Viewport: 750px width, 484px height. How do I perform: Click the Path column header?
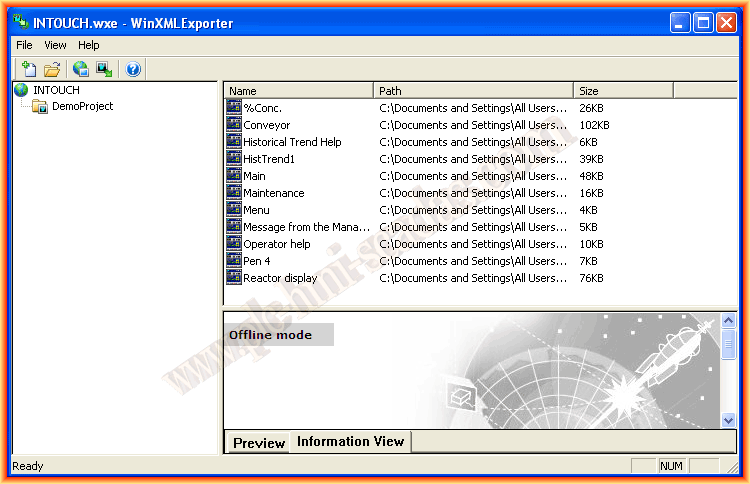tap(473, 91)
